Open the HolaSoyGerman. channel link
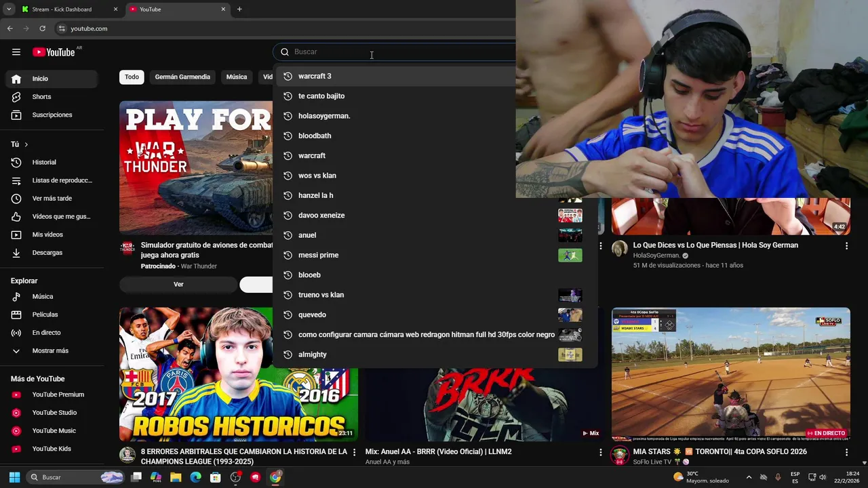 click(656, 256)
